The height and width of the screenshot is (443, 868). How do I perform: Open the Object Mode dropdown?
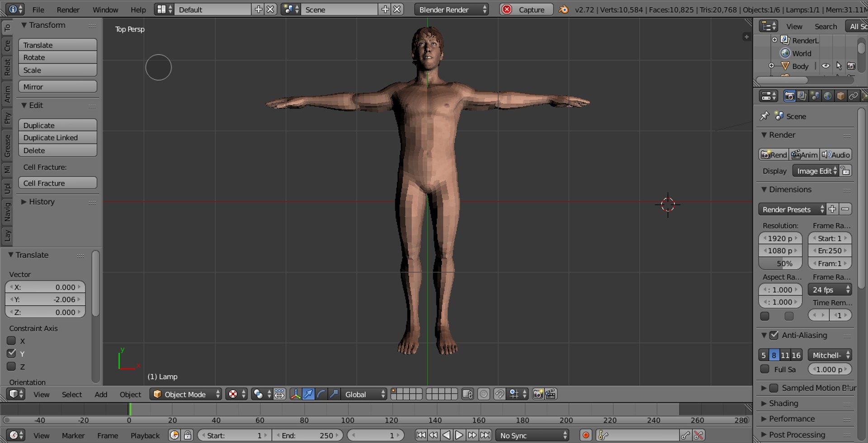coord(186,394)
